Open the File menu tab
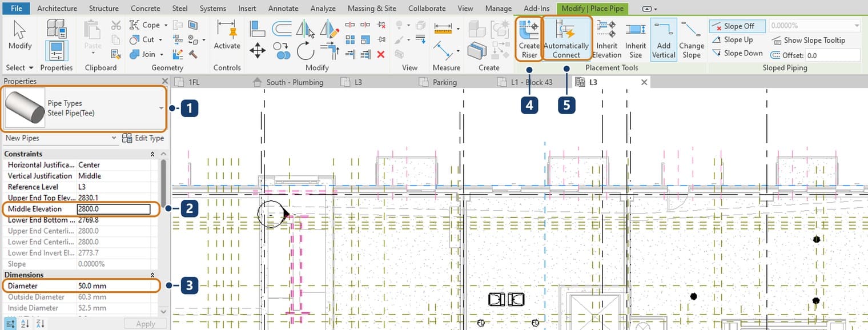Screen dimensions: 868x330 click(x=17, y=8)
